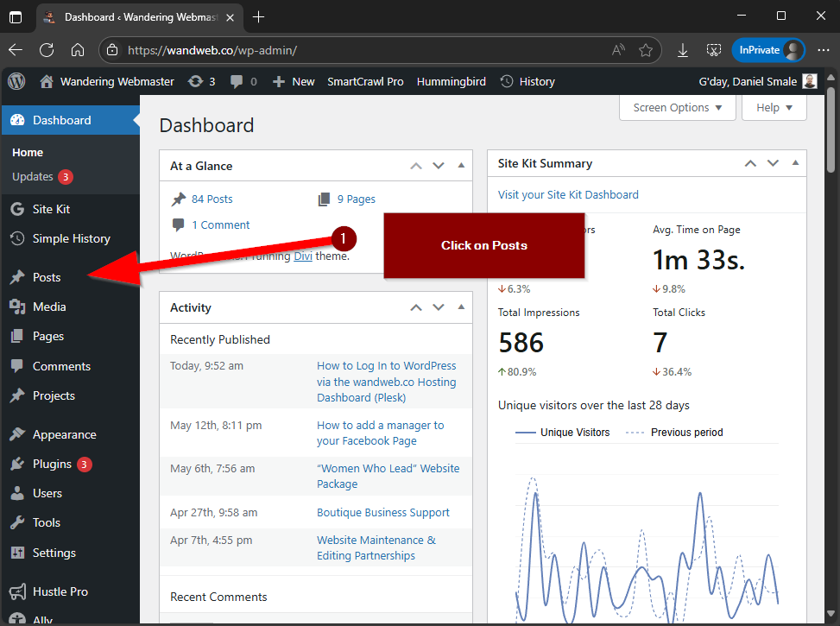Click Daniel Smale's profile avatar

click(x=810, y=81)
